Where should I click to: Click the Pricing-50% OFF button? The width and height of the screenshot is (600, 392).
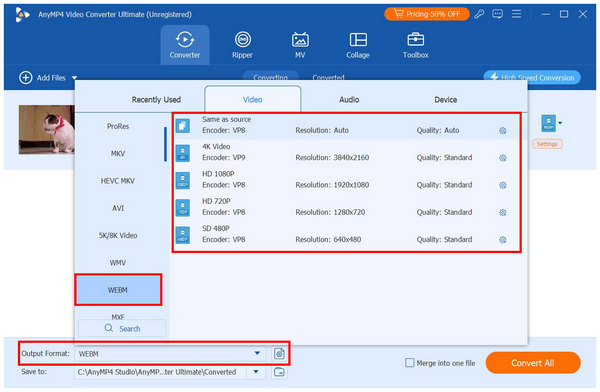[427, 14]
